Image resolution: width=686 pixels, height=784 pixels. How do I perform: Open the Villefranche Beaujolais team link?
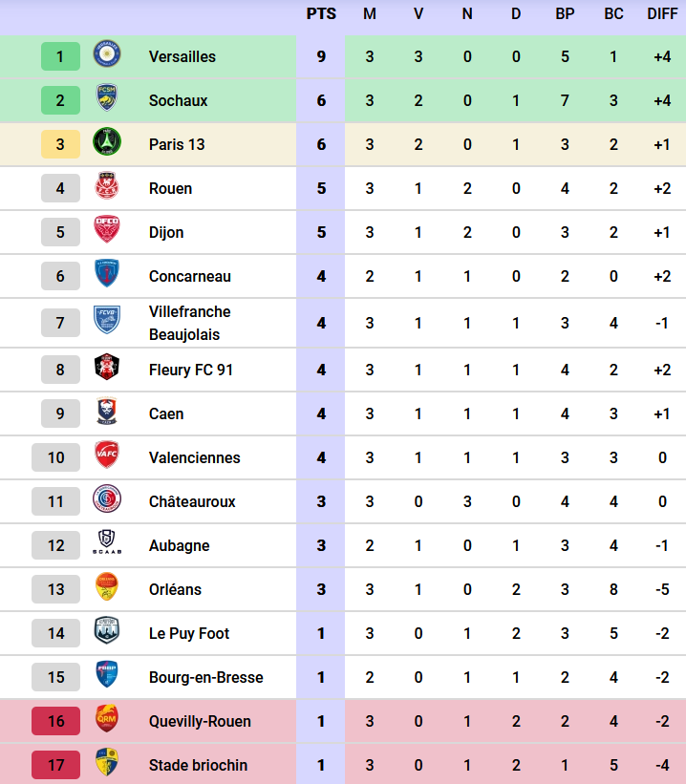(x=189, y=323)
